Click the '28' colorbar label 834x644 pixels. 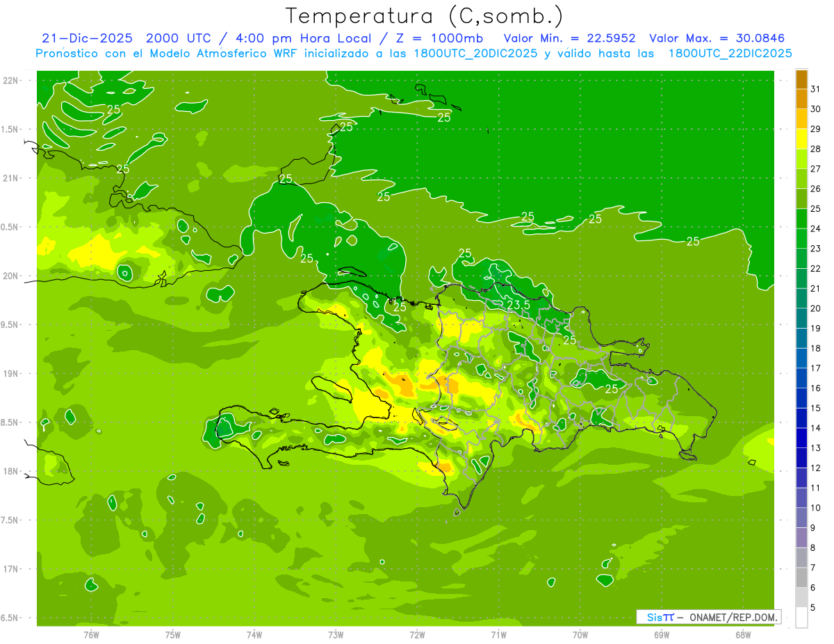point(816,149)
